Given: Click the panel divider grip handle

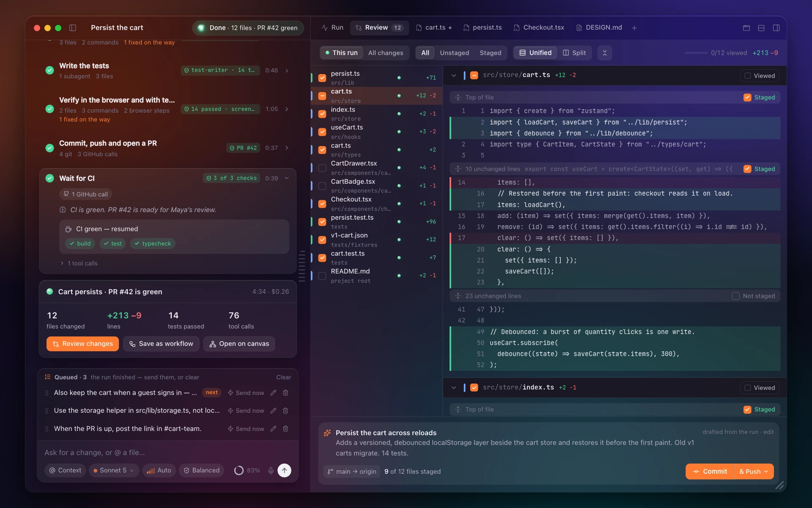Looking at the screenshot, I should coord(302,266).
